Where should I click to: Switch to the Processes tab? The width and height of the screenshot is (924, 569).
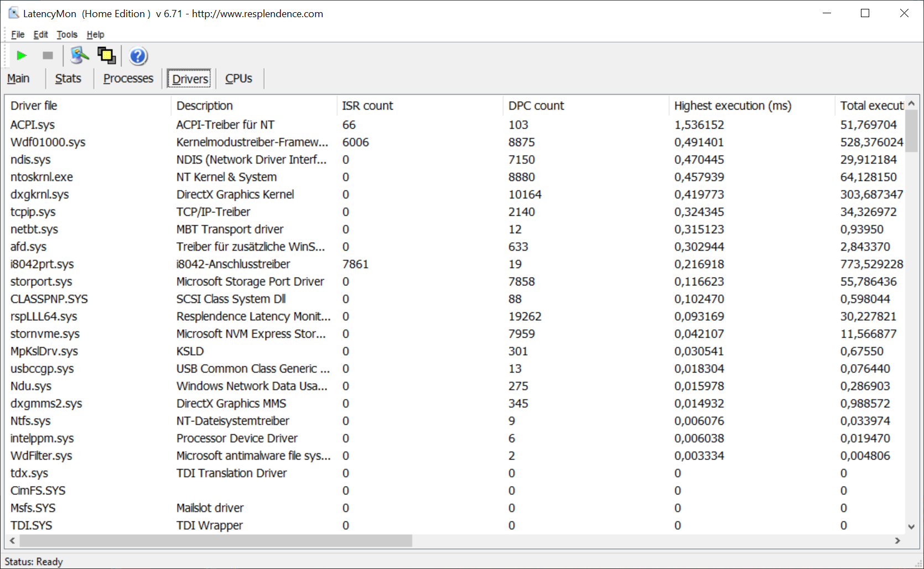tap(128, 79)
